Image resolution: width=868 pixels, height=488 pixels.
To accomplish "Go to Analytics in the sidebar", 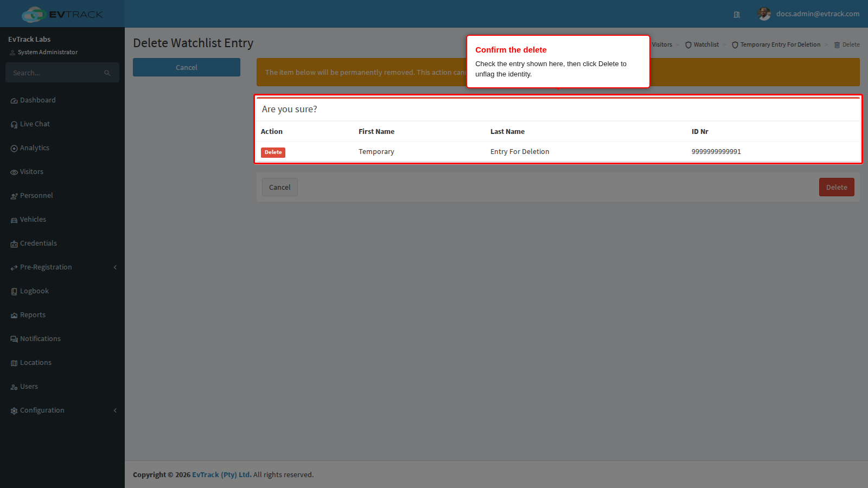I will click(62, 148).
